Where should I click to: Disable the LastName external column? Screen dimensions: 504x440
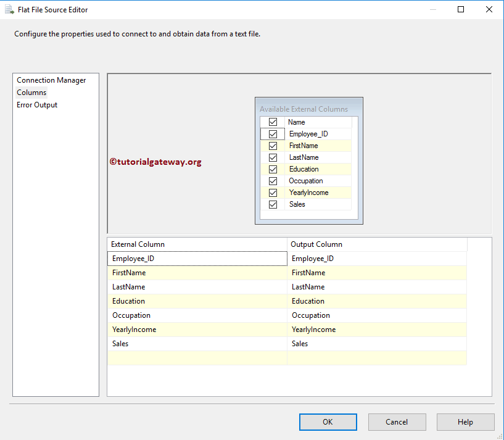pos(273,157)
